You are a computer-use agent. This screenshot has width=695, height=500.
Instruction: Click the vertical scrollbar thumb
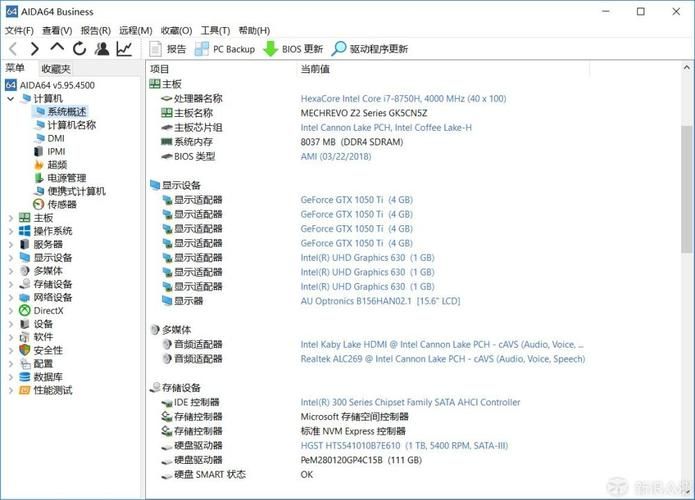tap(687, 189)
